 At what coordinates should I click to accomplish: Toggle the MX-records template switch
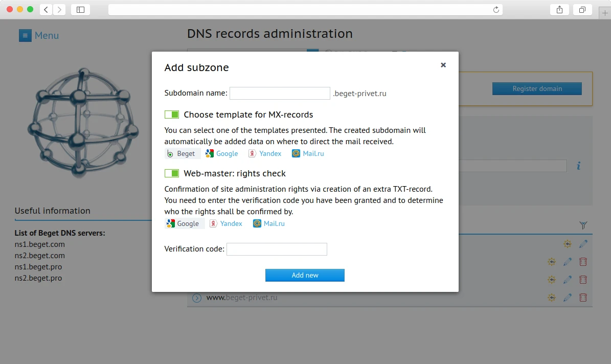click(x=172, y=115)
